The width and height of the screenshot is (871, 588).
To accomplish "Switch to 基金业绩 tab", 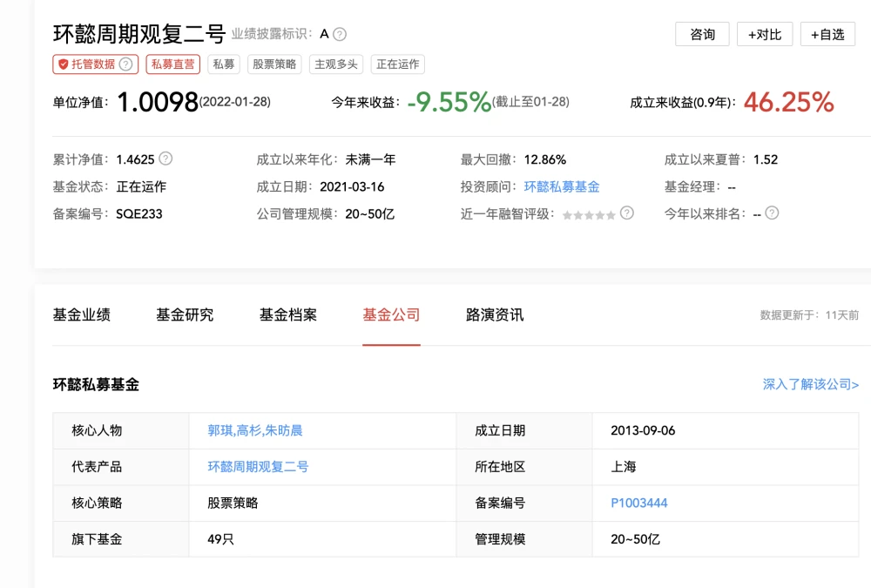I will pyautogui.click(x=82, y=314).
